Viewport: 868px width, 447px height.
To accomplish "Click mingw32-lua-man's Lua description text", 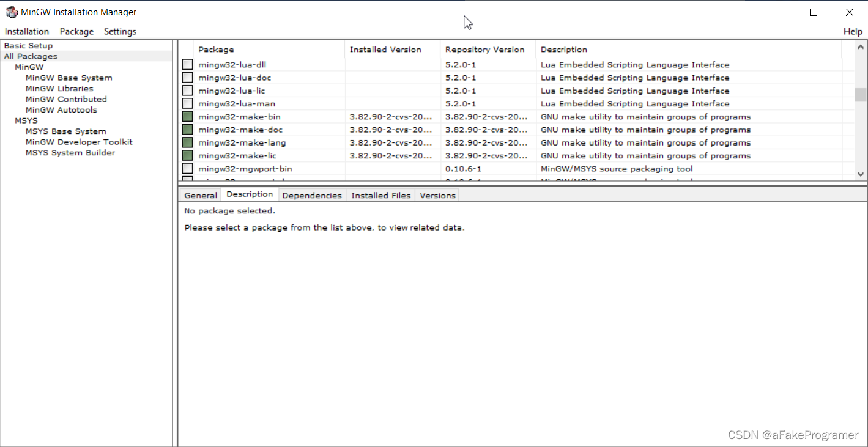I will click(x=635, y=104).
